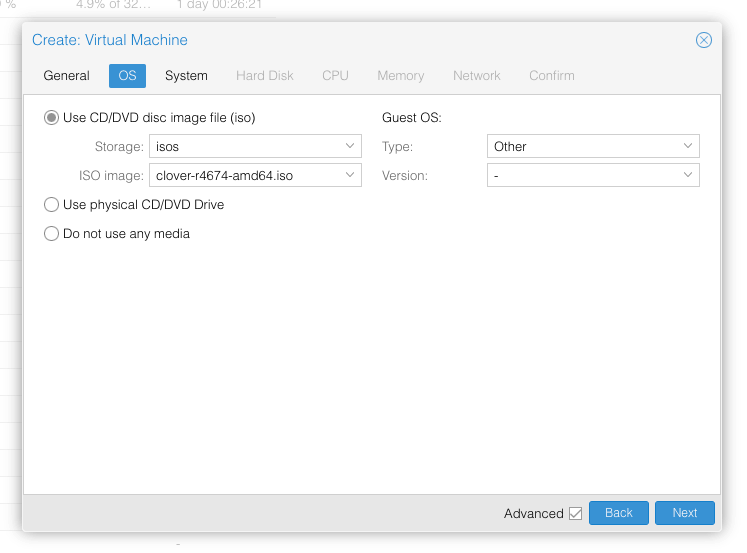This screenshot has height=553, width=747.
Task: Open the Network tab
Action: 476,76
